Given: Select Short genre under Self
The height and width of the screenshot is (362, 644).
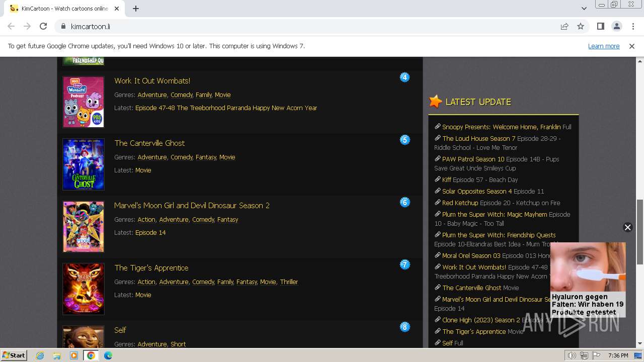Looking at the screenshot, I should tap(178, 344).
